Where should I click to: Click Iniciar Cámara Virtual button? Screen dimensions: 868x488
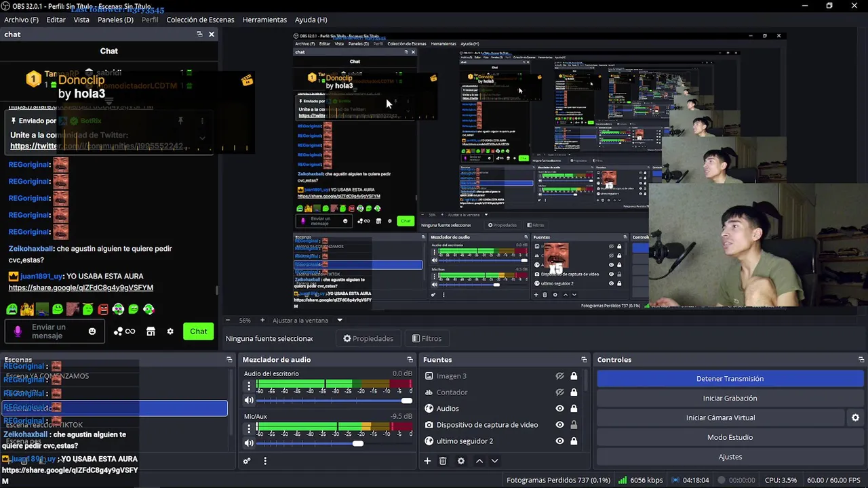coord(720,418)
